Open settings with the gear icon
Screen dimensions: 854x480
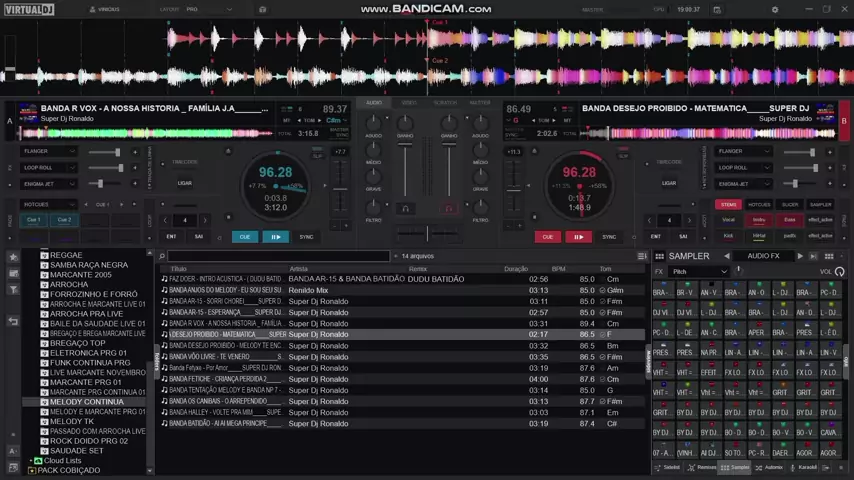click(x=774, y=9)
